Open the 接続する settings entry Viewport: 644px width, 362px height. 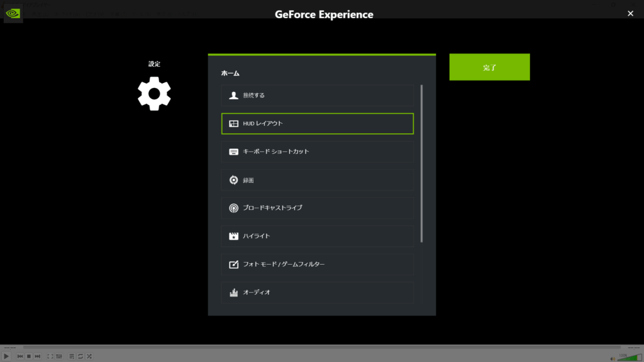coord(317,96)
